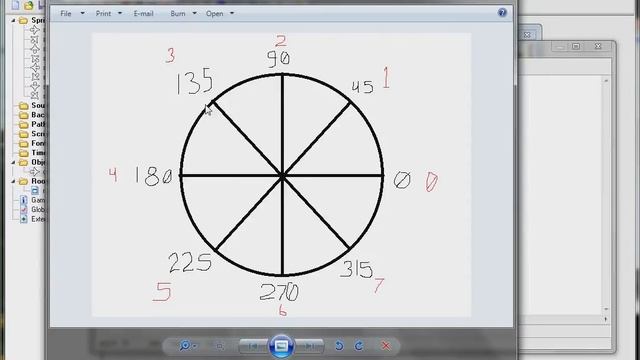Select the last sprite under Sprites
Screen dimensions: 640x360
pyautogui.click(x=35, y=96)
